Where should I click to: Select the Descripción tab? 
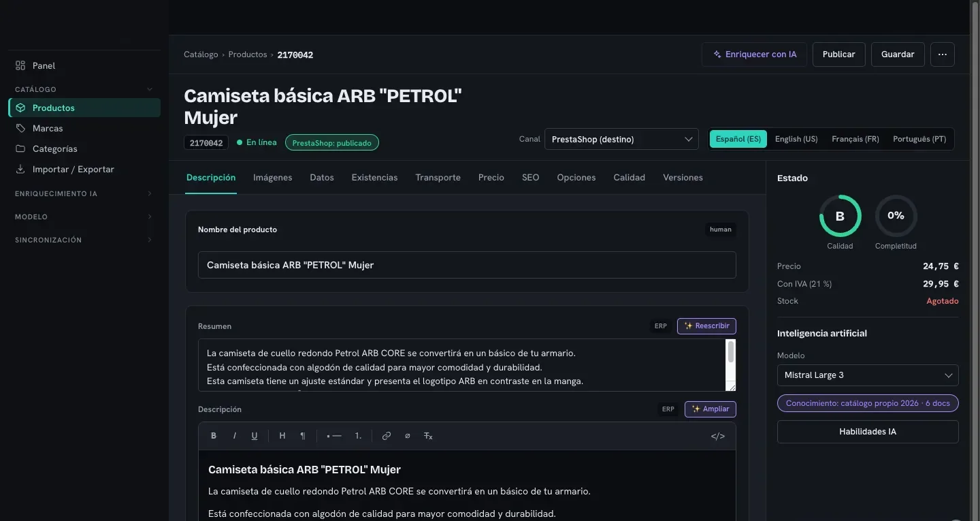click(211, 177)
